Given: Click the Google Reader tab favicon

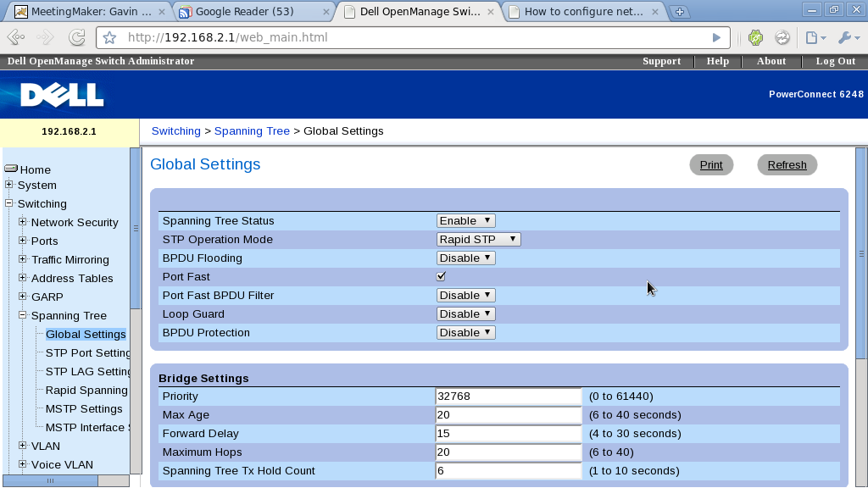Looking at the screenshot, I should tap(186, 12).
